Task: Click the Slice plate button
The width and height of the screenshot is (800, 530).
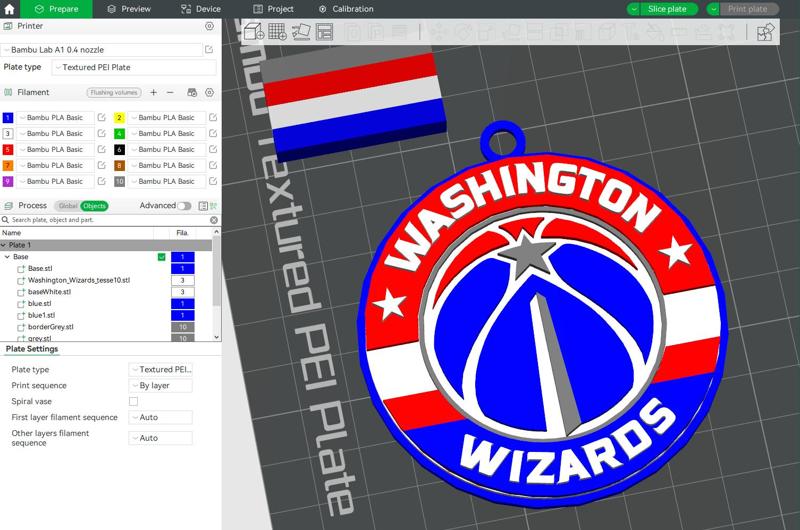Action: tap(667, 9)
